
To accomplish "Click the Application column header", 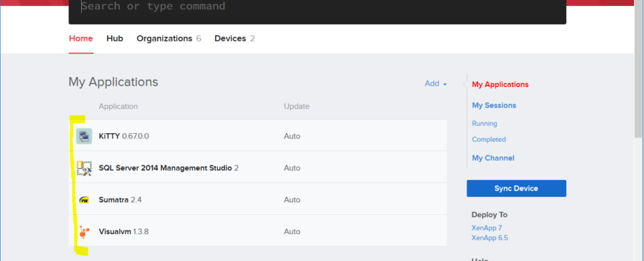I will pyautogui.click(x=118, y=106).
